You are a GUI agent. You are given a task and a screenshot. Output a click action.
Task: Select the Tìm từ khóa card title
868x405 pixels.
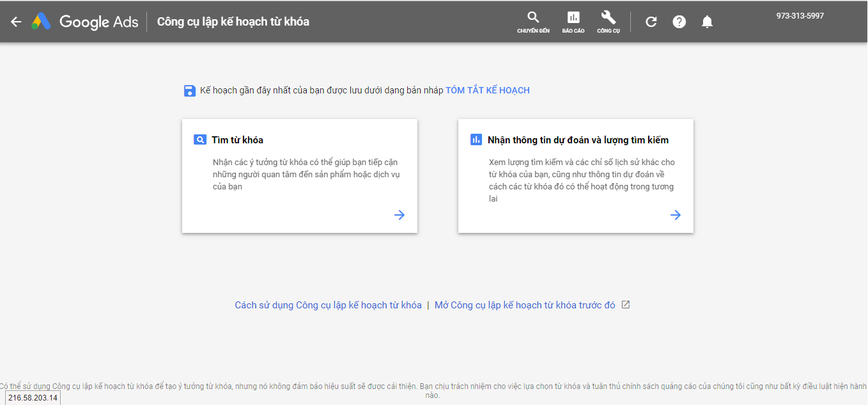pos(237,140)
